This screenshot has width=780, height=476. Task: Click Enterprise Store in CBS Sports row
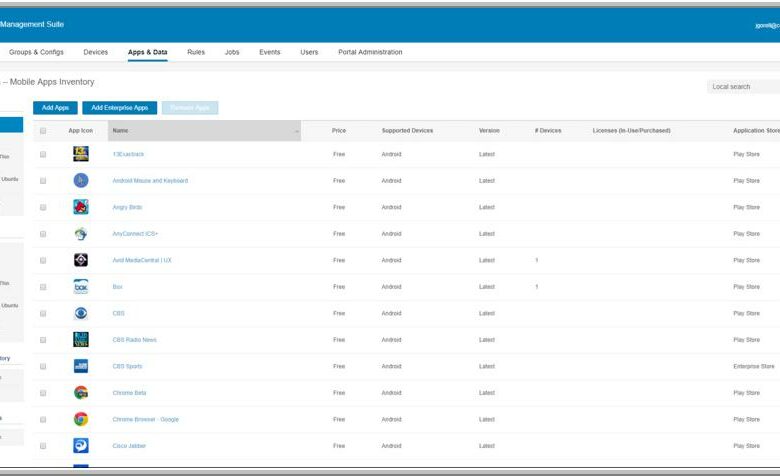click(754, 366)
